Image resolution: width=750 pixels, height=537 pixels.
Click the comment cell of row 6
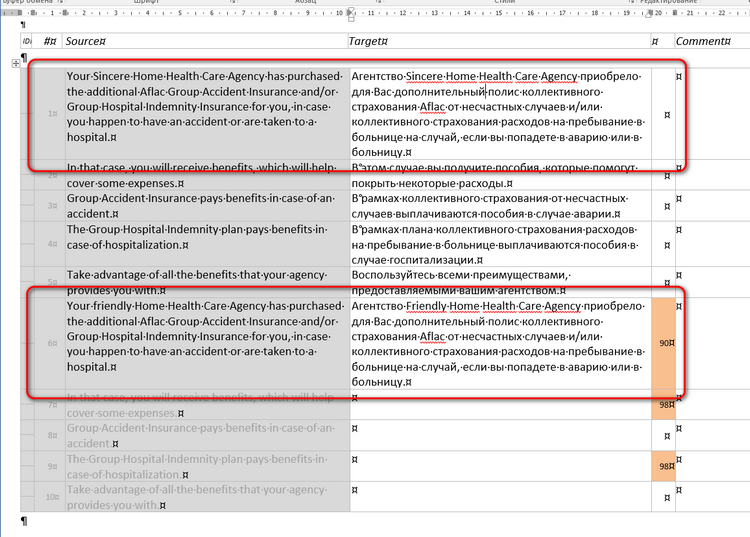pyautogui.click(x=712, y=343)
